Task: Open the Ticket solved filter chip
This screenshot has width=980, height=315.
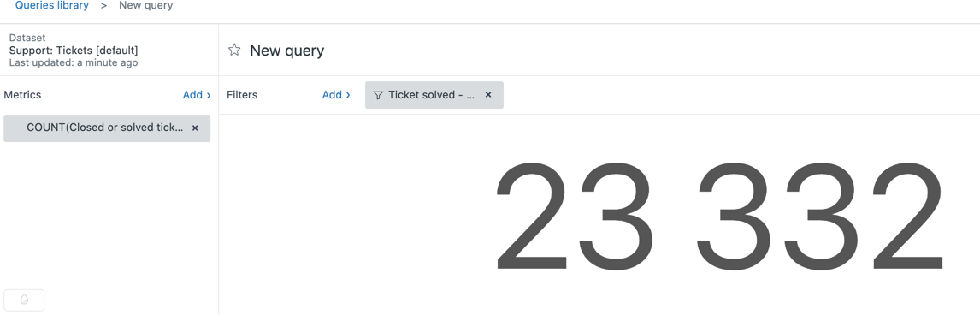Action: [x=431, y=95]
